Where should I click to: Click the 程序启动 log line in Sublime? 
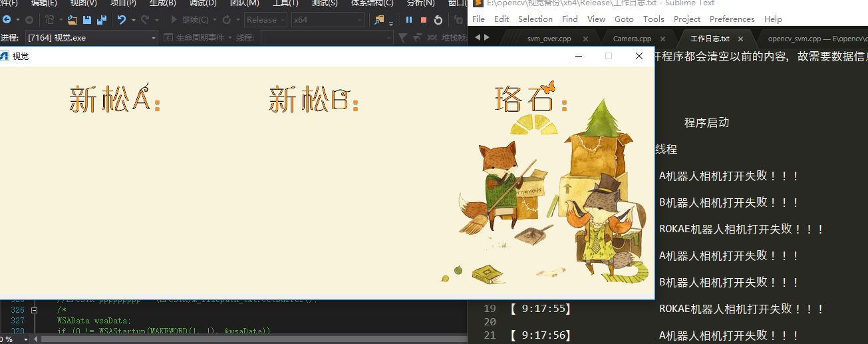[706, 122]
